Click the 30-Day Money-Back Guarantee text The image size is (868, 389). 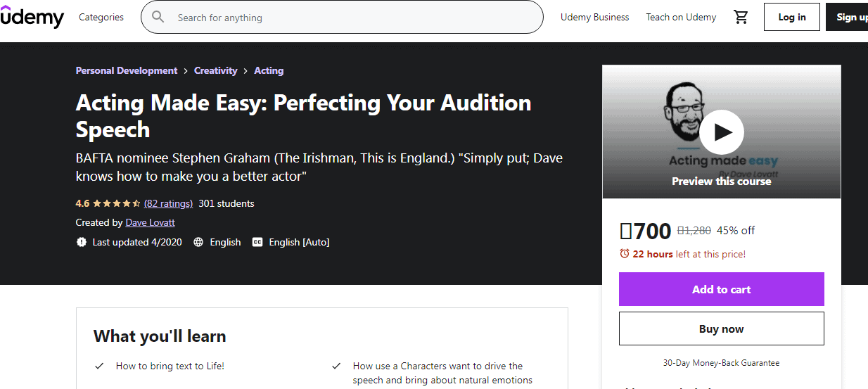coord(722,363)
